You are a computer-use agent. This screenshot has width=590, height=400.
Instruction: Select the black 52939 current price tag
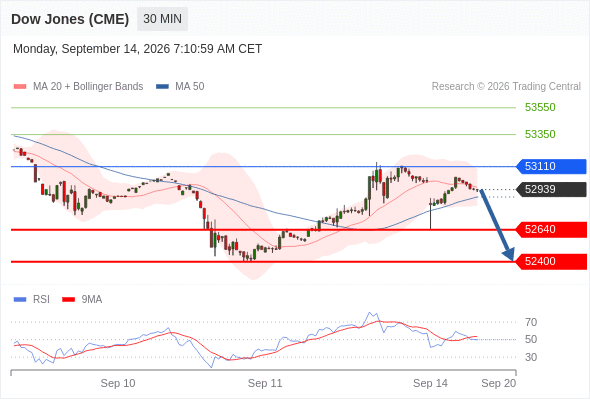coord(551,189)
